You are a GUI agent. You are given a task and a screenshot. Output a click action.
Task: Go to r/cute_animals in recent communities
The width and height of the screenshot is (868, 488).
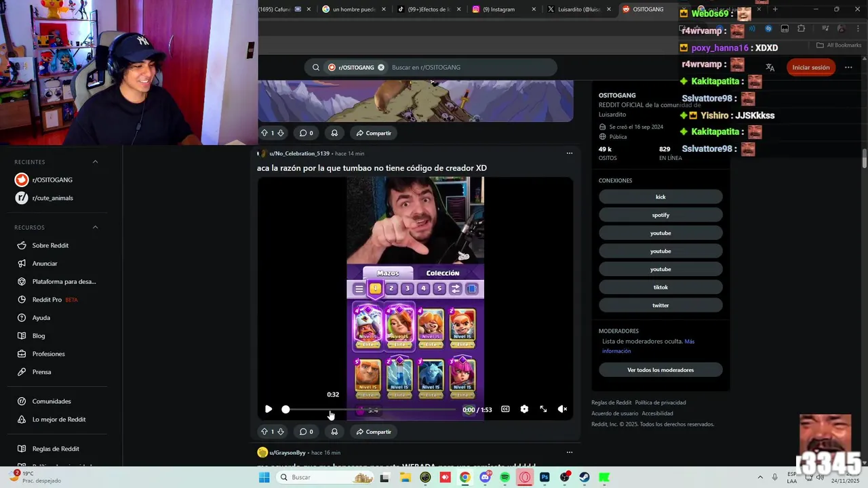[52, 198]
